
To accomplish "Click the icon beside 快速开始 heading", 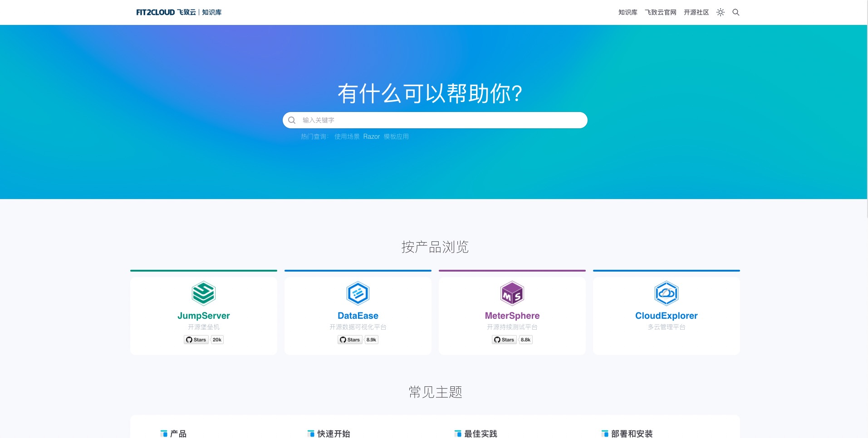I will point(311,434).
